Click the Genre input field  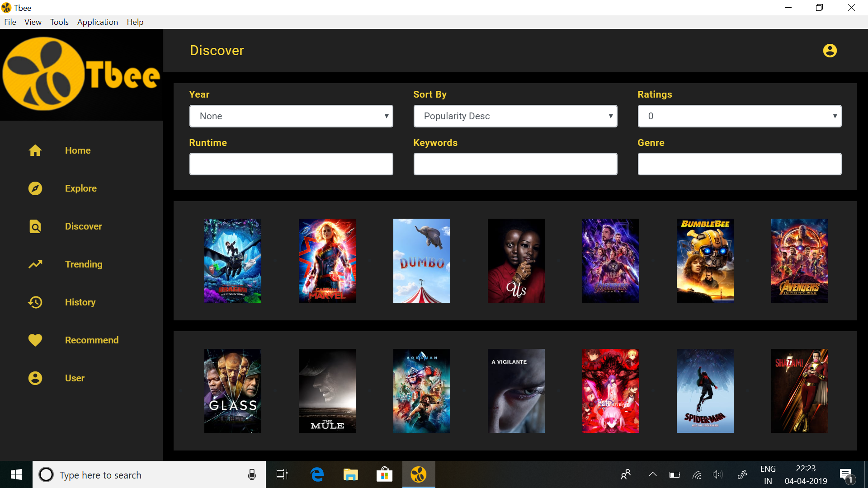pyautogui.click(x=740, y=164)
